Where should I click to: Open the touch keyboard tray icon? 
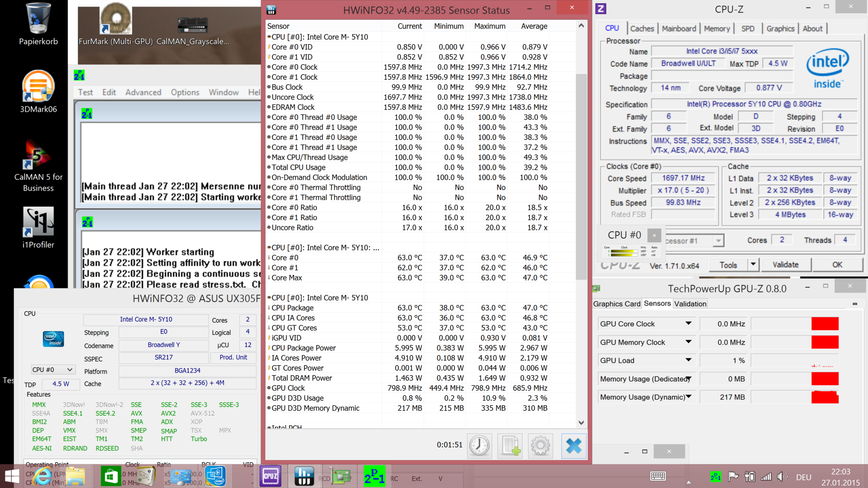coord(658,476)
